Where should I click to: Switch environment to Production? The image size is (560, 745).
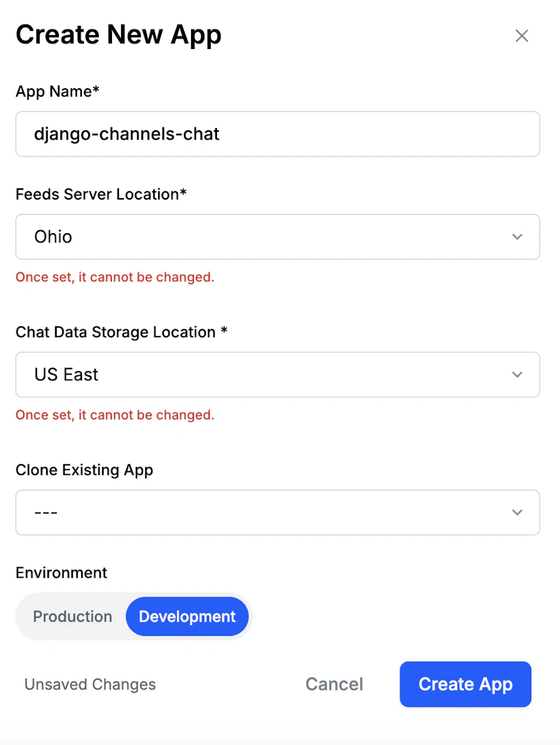point(73,616)
